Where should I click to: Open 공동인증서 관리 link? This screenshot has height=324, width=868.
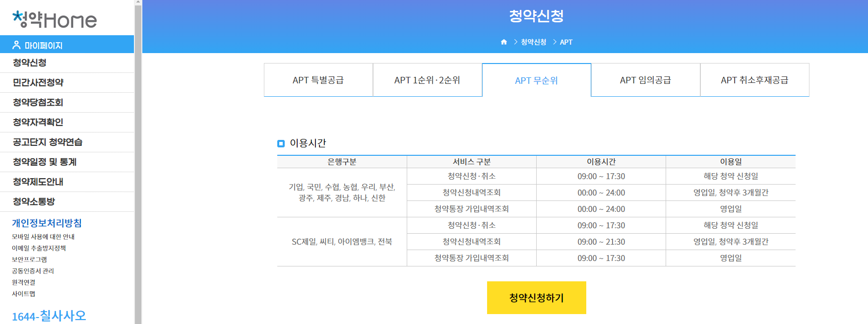click(33, 271)
